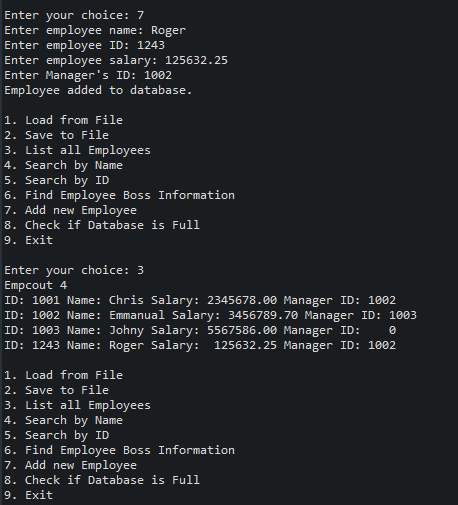Click the first 'Save to File' menu line

coord(56,135)
